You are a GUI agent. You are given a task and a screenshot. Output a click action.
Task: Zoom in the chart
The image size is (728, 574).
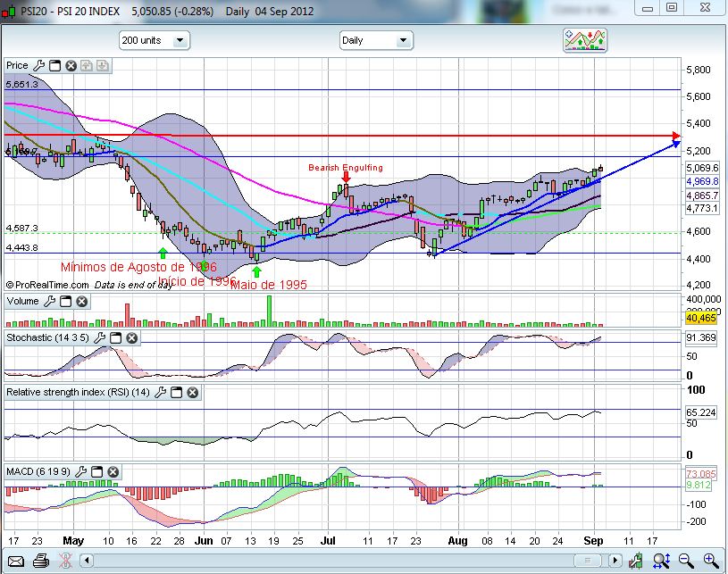(x=711, y=561)
